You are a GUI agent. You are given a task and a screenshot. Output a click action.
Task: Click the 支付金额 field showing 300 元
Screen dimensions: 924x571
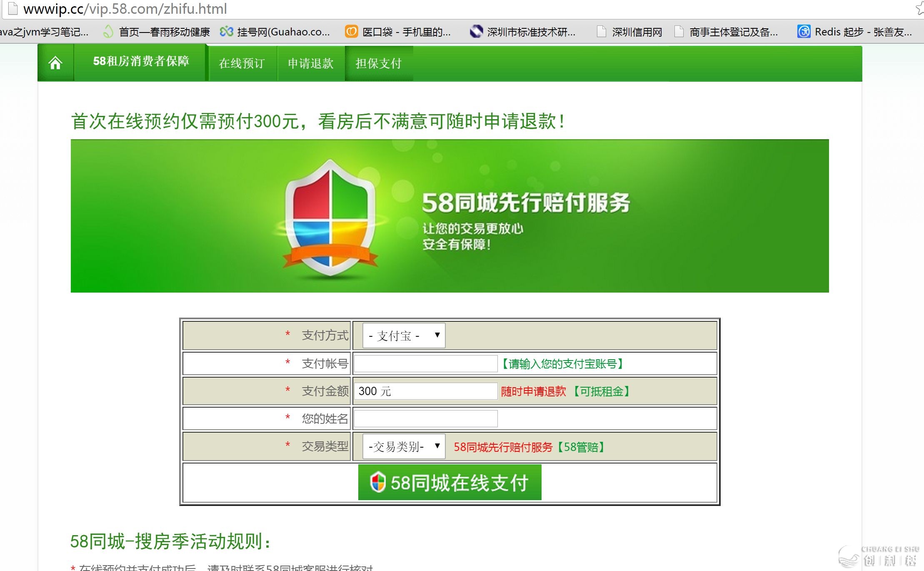426,391
